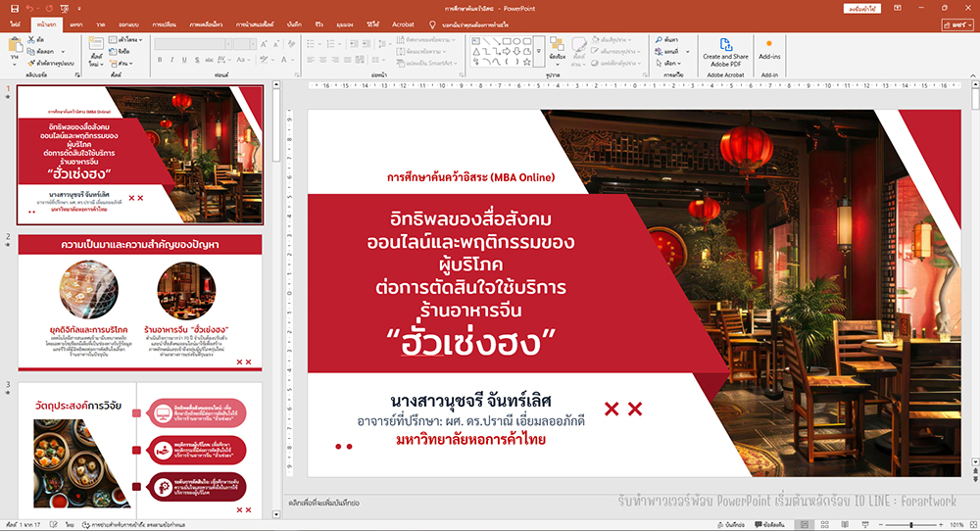Toggle Align Left for the paragraph
980x531 pixels.
311,60
